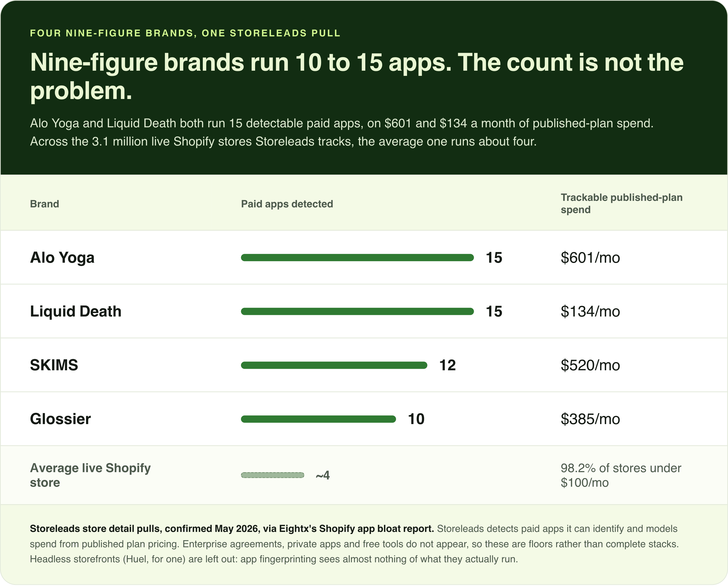This screenshot has width=728, height=587.
Task: Click the 'SKIMS' brand name
Action: (x=54, y=365)
